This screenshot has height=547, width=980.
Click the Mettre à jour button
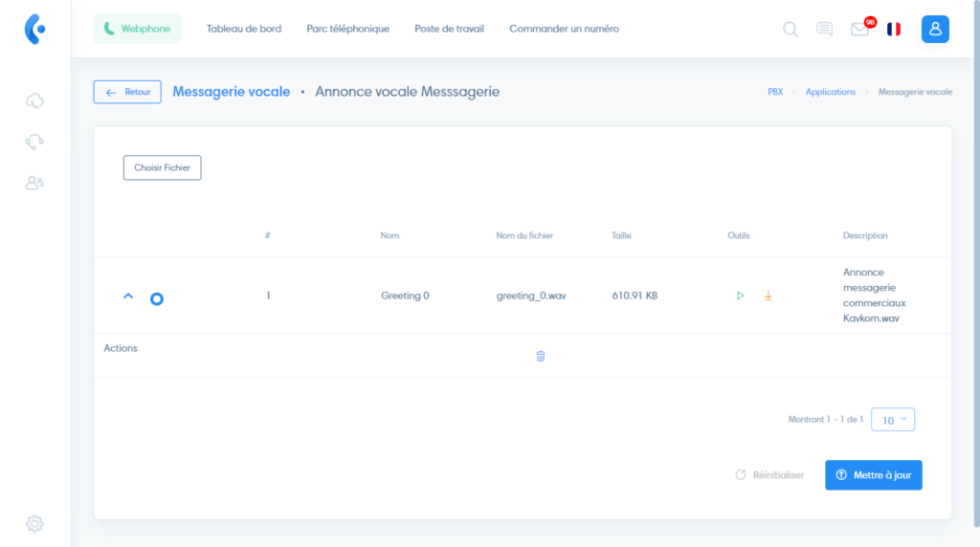(873, 475)
